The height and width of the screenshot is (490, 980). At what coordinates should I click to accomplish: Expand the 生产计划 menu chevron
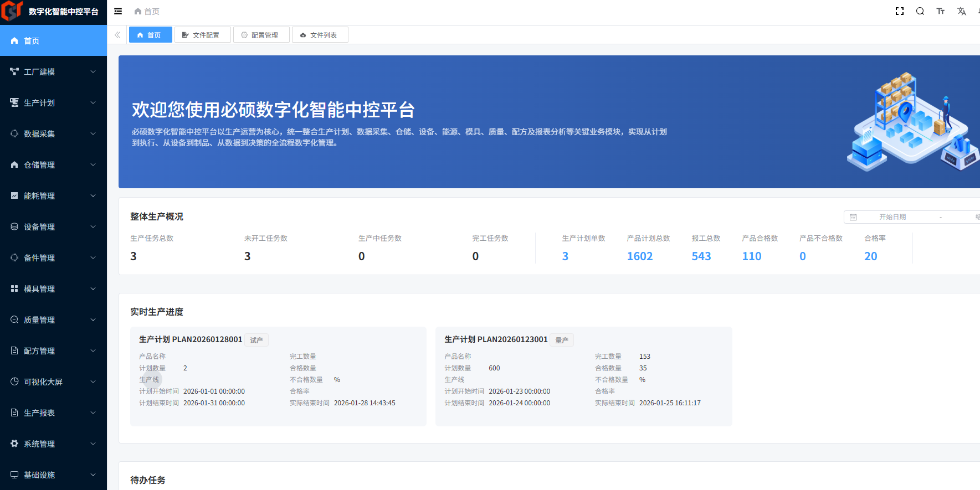[93, 102]
